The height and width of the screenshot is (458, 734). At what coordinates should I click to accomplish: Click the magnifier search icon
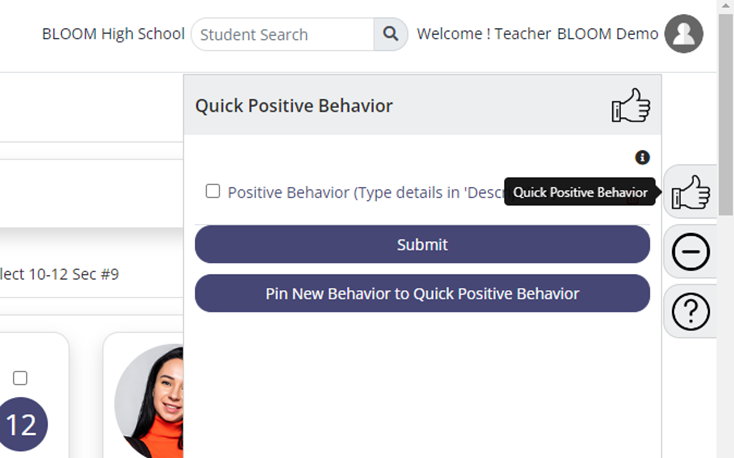click(x=391, y=34)
